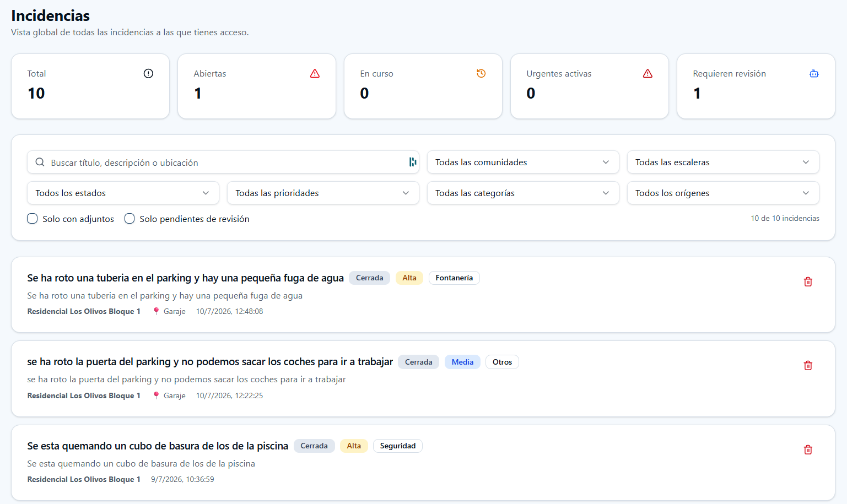The image size is (847, 504).
Task: Click the Cerrada badge on the tuberia incident
Action: click(369, 278)
